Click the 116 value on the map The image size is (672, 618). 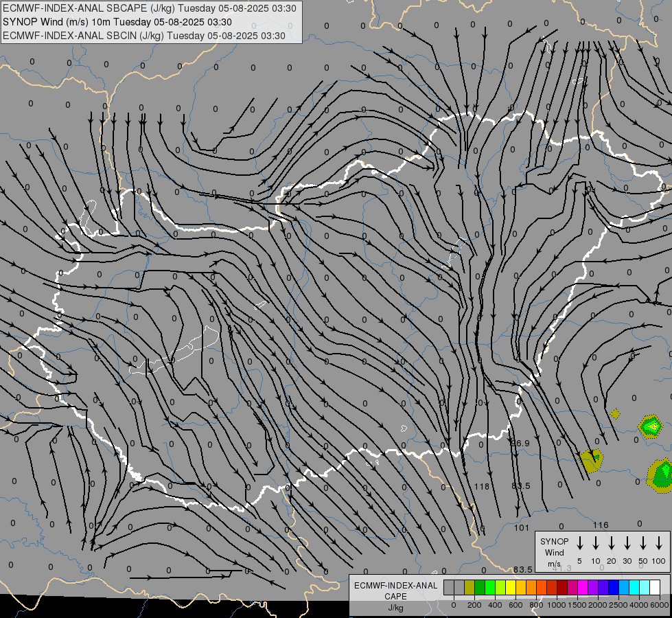pyautogui.click(x=601, y=525)
